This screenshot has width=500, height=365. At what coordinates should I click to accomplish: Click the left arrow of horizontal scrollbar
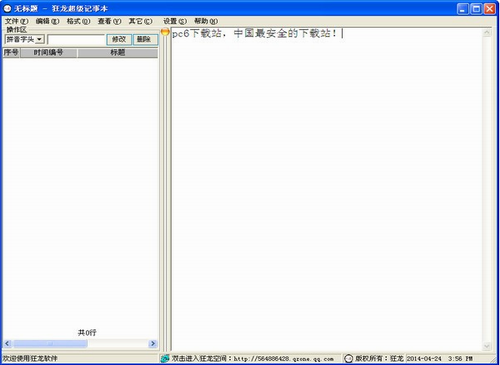(x=7, y=343)
